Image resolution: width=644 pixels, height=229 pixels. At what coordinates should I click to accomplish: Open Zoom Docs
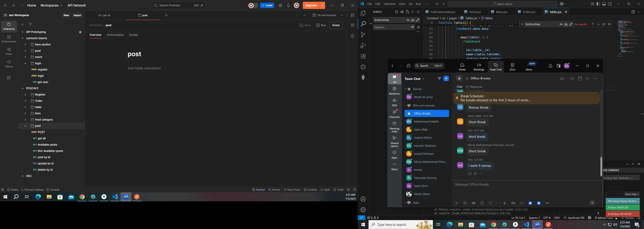click(513, 67)
